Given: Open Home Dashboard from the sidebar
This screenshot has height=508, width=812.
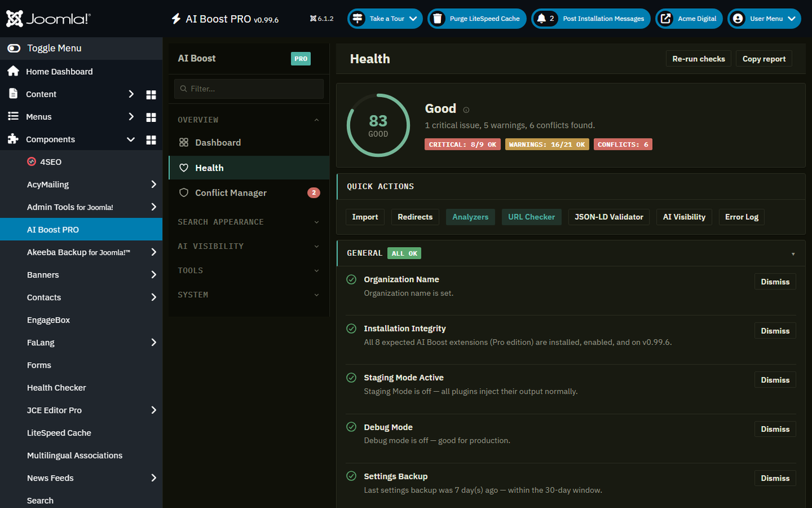Looking at the screenshot, I should (x=59, y=72).
